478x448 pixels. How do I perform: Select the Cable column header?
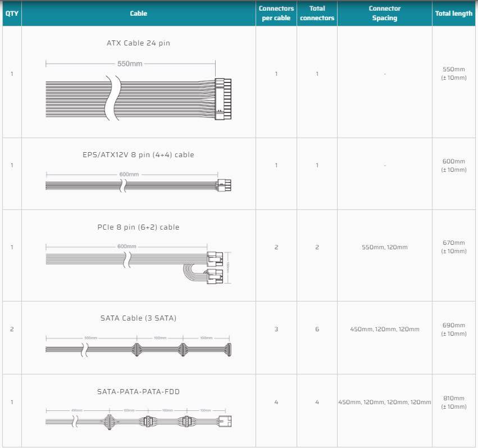pos(138,13)
